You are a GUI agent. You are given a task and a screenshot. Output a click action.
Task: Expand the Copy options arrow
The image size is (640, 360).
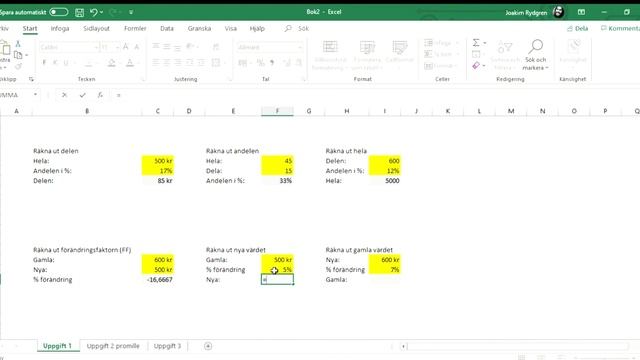pos(27,55)
